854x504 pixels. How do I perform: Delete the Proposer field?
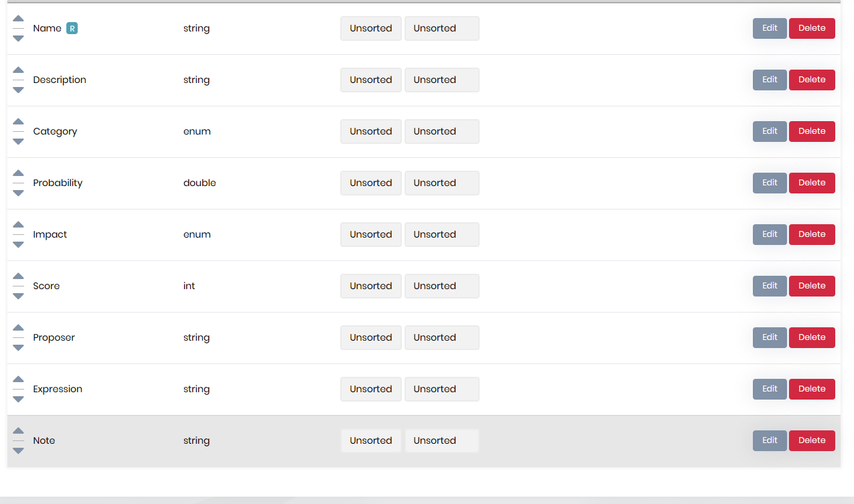812,337
